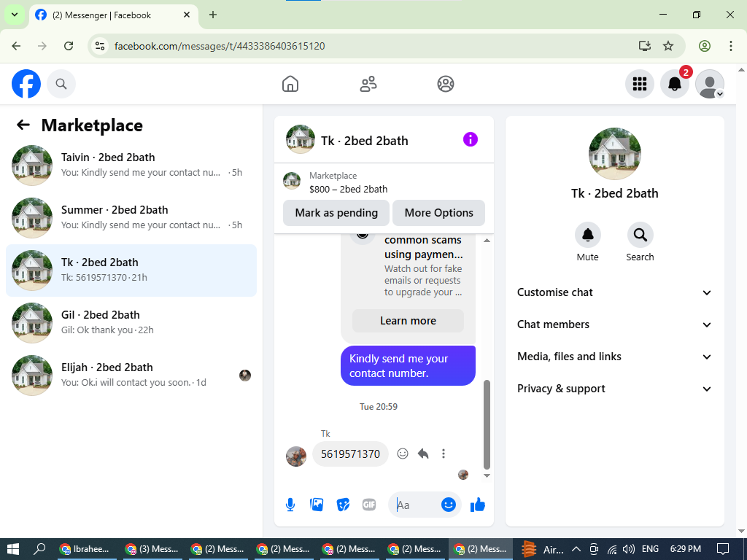Select the Messenger | Facebook browser tab
The width and height of the screenshot is (747, 560).
click(x=113, y=15)
